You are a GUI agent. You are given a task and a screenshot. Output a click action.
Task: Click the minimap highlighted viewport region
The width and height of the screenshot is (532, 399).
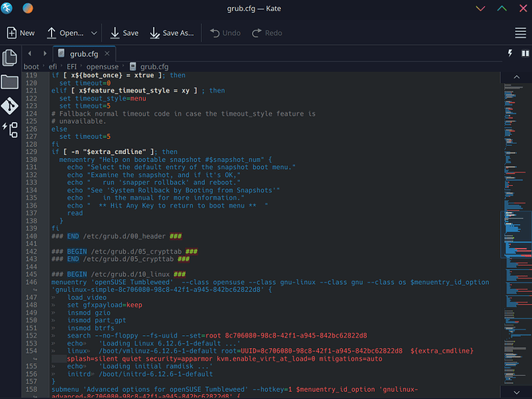coord(516,235)
